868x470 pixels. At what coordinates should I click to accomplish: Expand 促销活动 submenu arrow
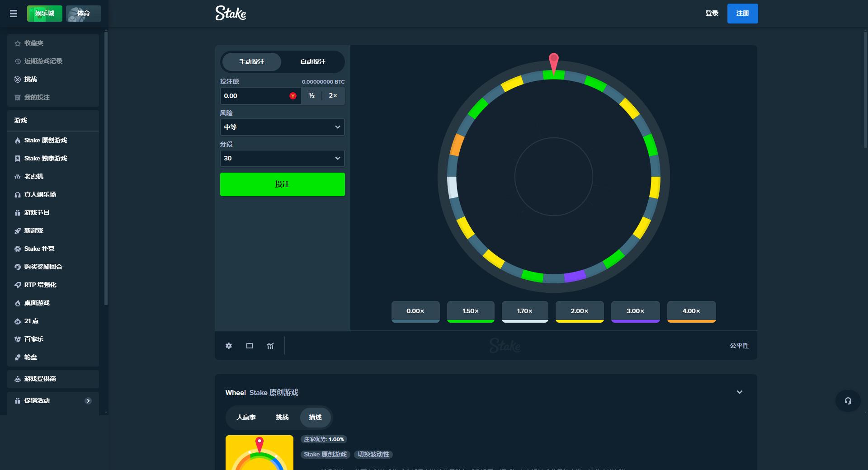[x=88, y=401]
